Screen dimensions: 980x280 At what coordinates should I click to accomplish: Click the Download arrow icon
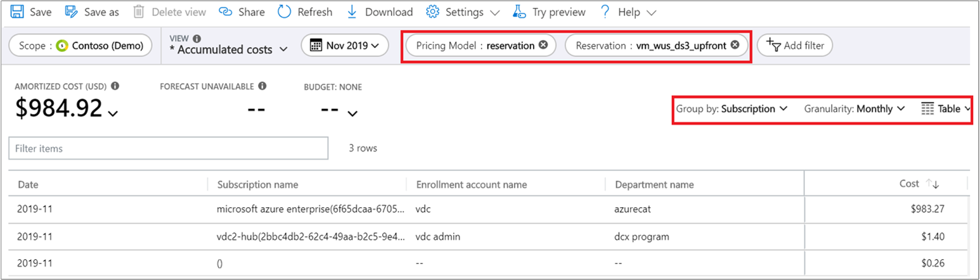pos(352,11)
